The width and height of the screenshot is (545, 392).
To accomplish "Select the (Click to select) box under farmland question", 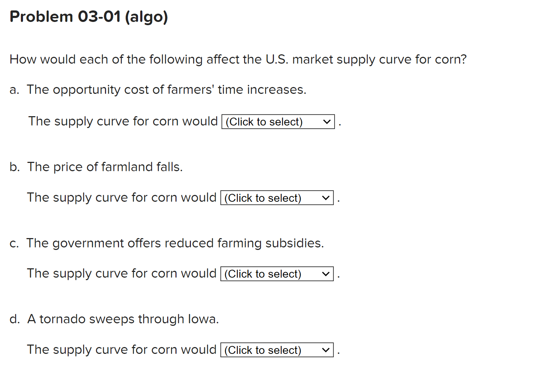I will pos(276,197).
